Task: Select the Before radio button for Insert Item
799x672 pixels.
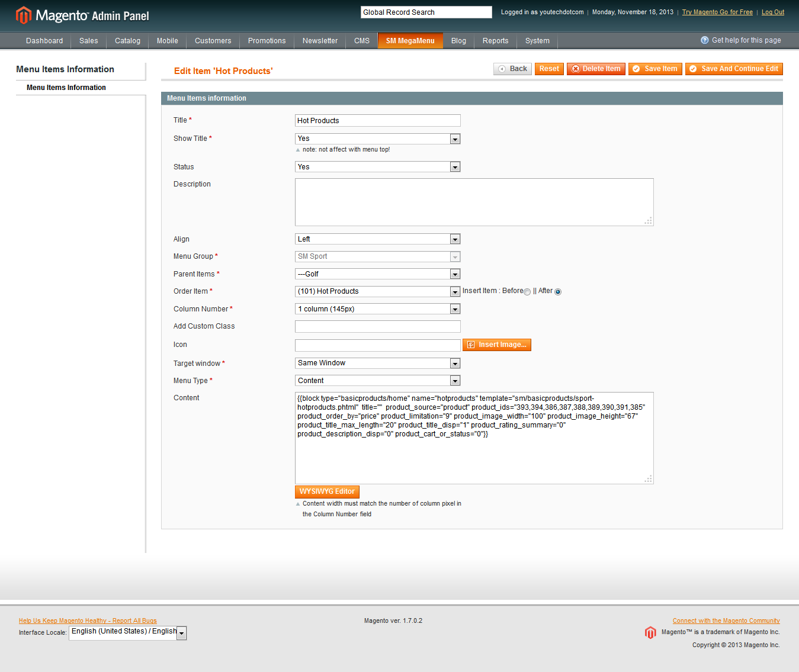Action: pos(527,292)
